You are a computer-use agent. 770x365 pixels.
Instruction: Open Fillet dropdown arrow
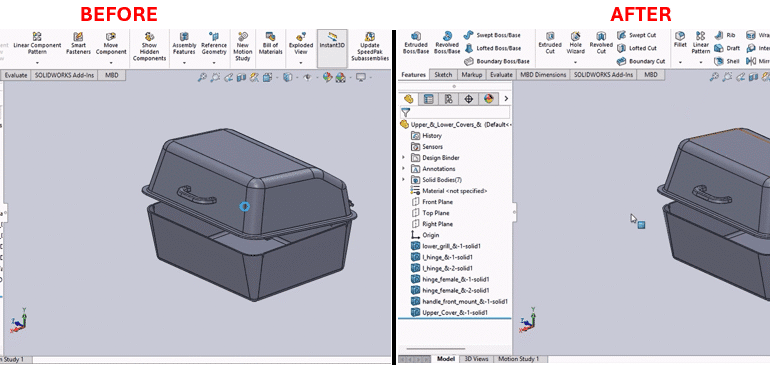(x=680, y=63)
